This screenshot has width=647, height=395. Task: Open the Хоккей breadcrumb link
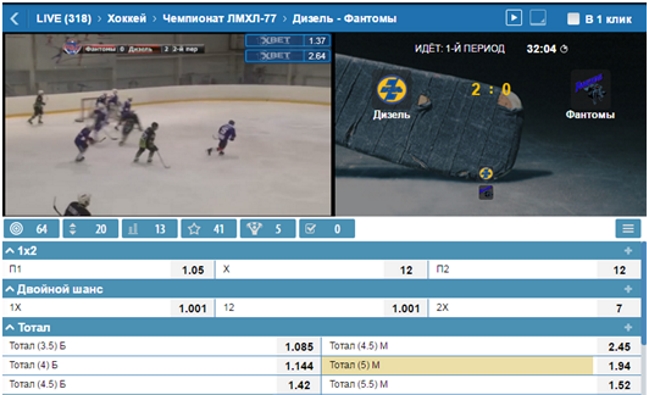click(127, 19)
